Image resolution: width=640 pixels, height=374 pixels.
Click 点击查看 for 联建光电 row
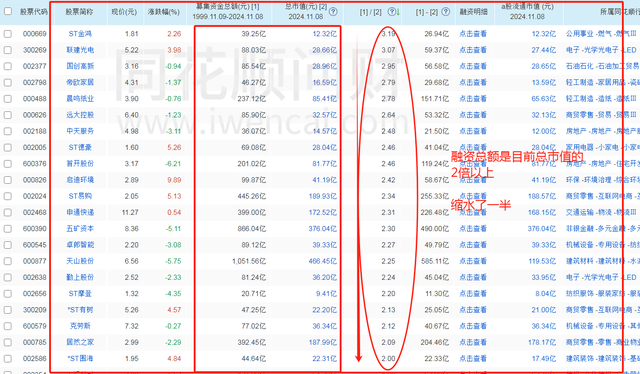tap(473, 50)
